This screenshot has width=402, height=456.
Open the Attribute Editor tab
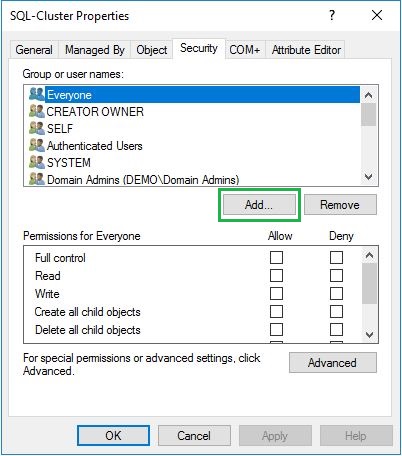point(306,50)
